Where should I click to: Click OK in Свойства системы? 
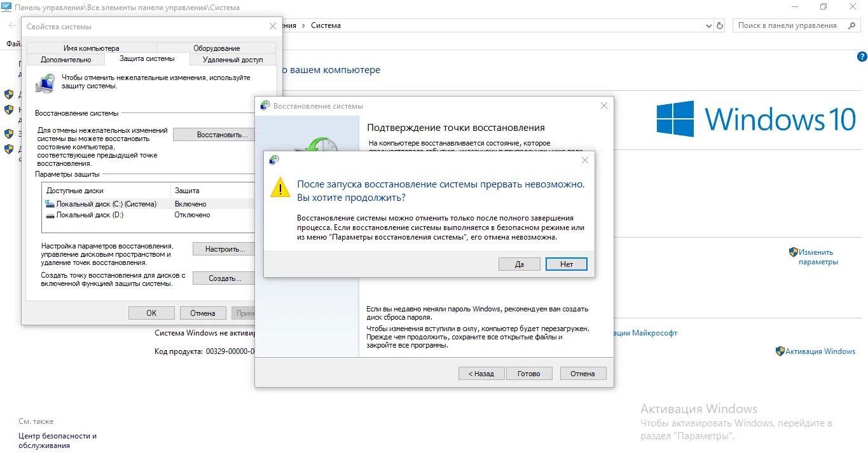click(151, 313)
